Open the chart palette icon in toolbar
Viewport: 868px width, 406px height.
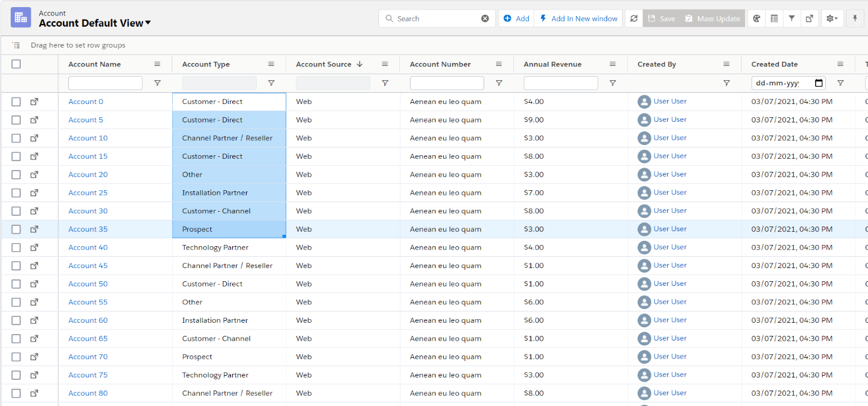click(756, 18)
